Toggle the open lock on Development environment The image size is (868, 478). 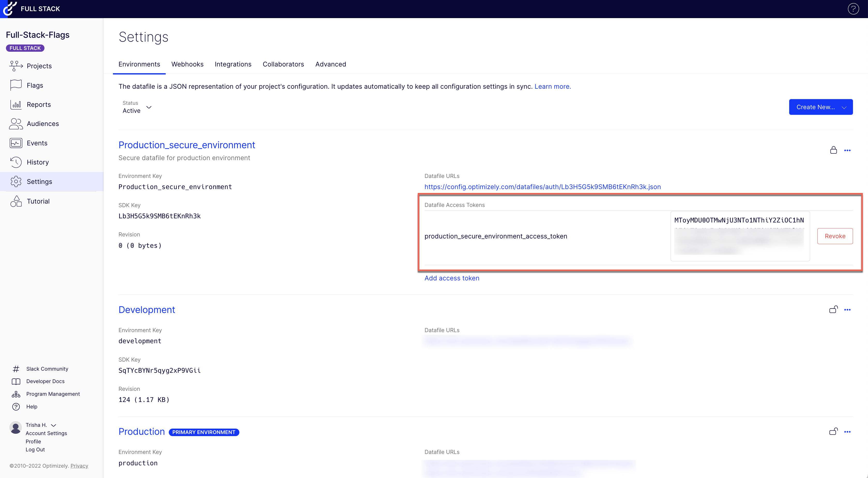833,309
